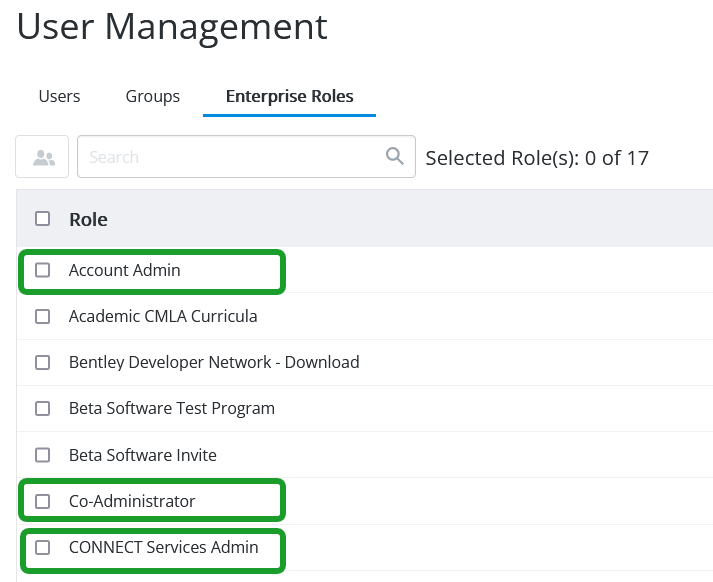
Task: Select the Beta Software Invite checkbox
Action: tap(43, 455)
